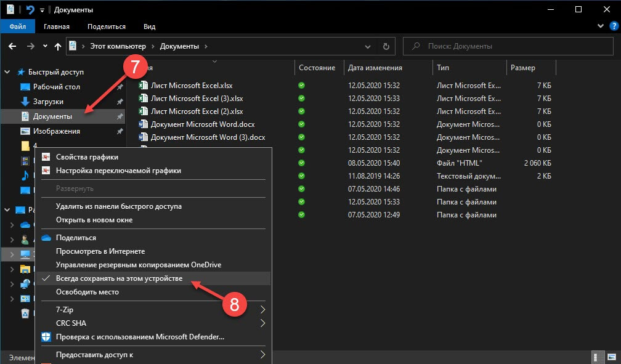This screenshot has height=364, width=621.
Task: Select Открыть в новом окне
Action: [x=94, y=220]
